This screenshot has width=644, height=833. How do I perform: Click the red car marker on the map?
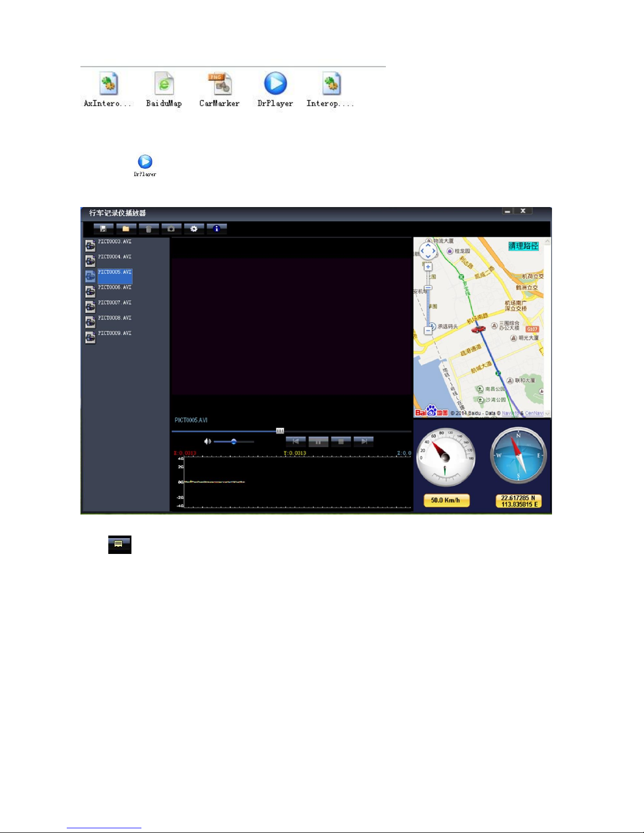(x=478, y=329)
